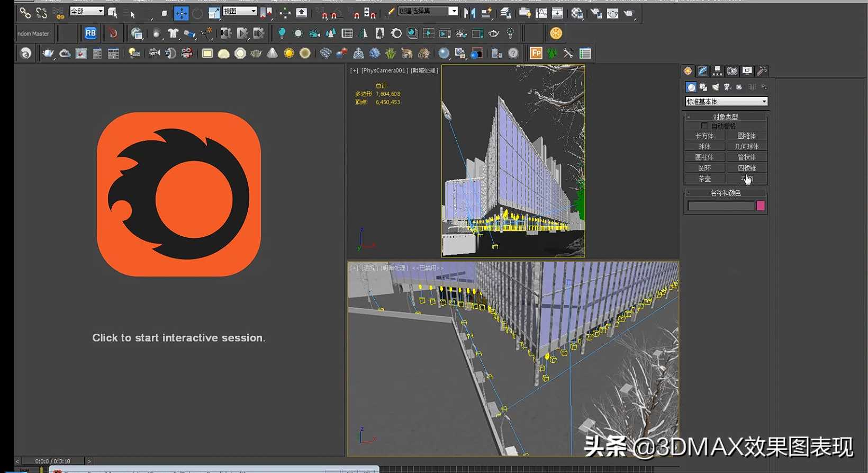868x473 pixels.
Task: Click the cyan light bulb icon
Action: coord(282,33)
